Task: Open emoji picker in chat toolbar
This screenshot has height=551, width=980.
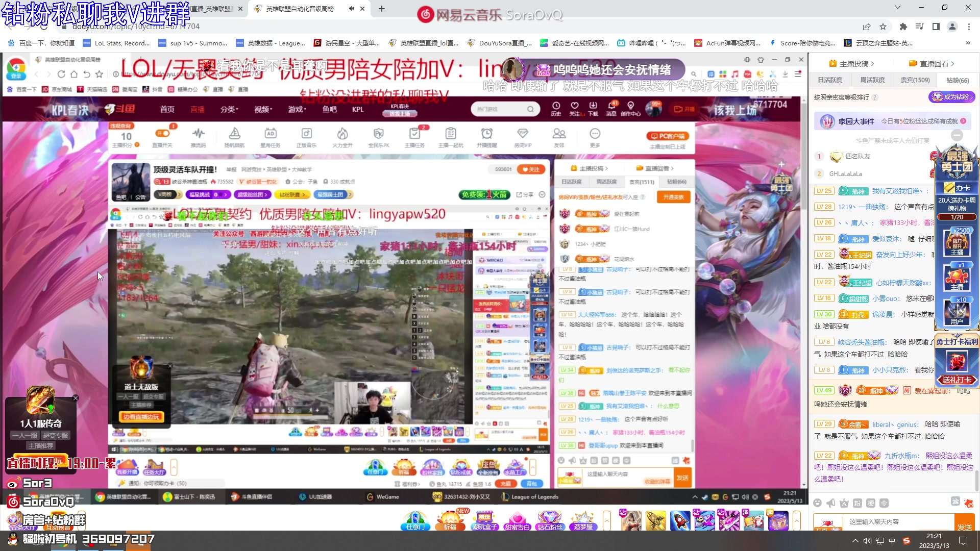Action: tap(818, 503)
